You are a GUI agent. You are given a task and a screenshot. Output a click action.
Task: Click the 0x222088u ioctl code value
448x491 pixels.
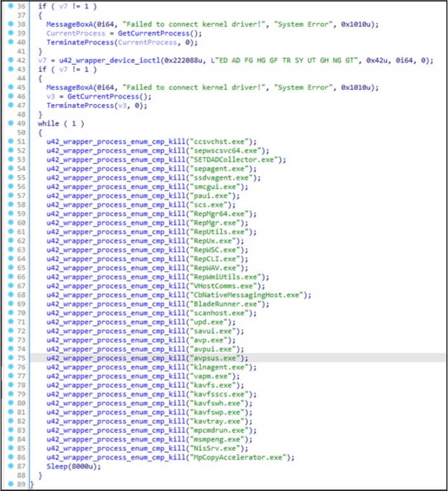coord(183,60)
